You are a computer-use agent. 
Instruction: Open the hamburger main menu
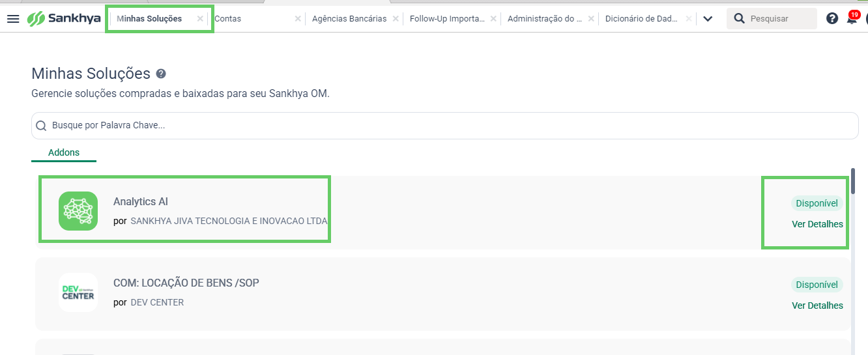pyautogui.click(x=13, y=18)
